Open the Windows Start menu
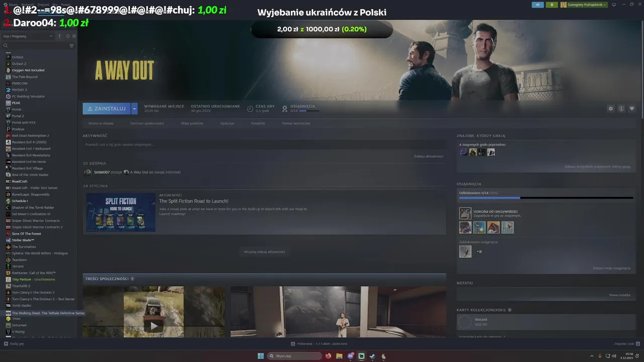 click(261, 356)
